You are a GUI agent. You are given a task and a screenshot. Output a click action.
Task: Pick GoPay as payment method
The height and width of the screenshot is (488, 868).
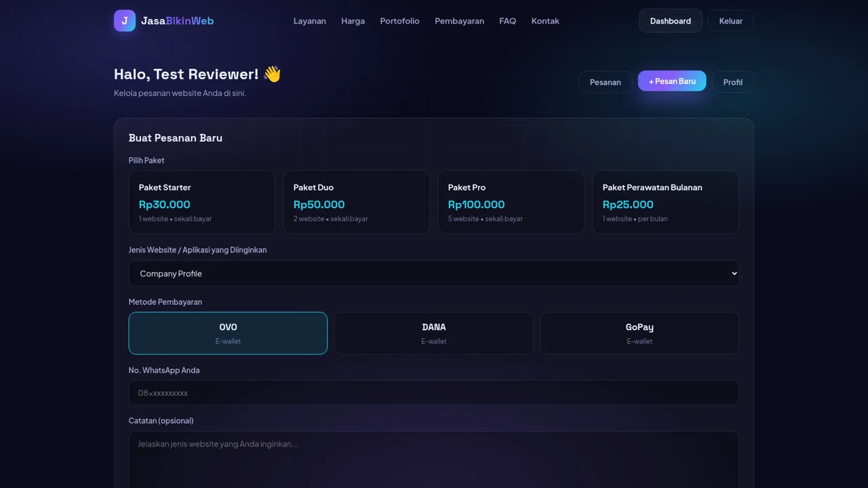[x=639, y=333]
